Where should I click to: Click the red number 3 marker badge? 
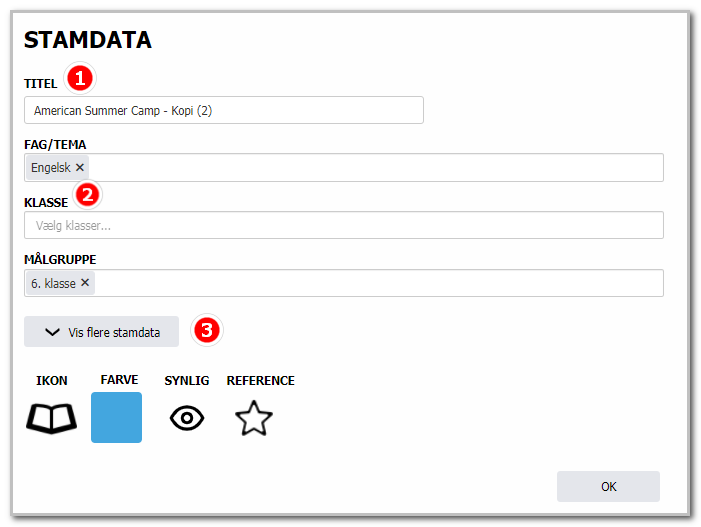click(207, 330)
